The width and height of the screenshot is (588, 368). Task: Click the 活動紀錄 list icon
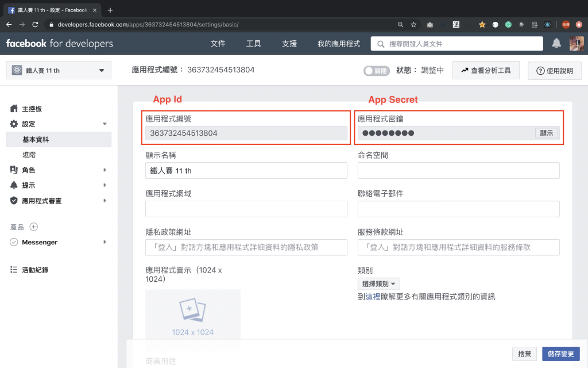14,269
